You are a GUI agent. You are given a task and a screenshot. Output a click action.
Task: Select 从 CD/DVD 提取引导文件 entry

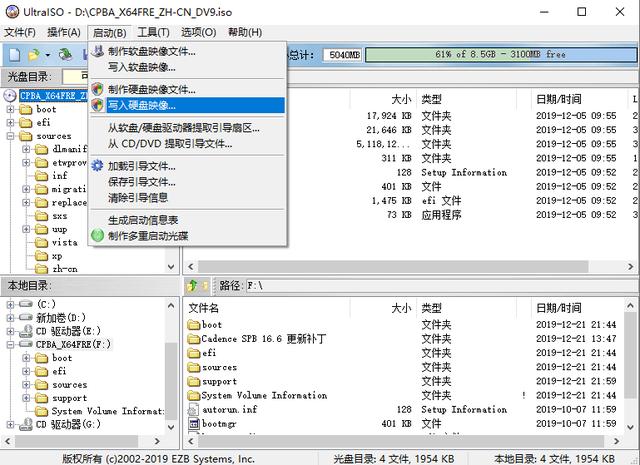(187, 144)
